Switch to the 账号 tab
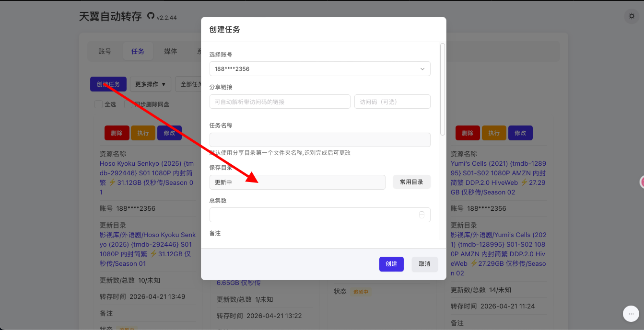 coord(105,51)
